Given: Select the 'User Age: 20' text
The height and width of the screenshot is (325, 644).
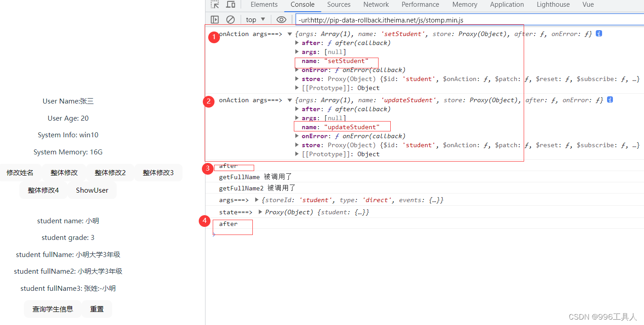Looking at the screenshot, I should click(x=68, y=118).
